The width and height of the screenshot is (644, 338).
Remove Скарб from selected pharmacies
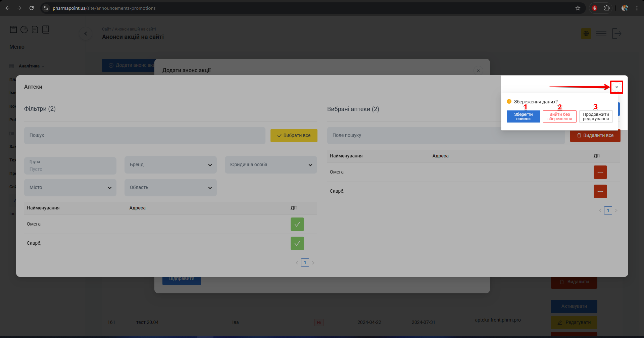point(600,191)
